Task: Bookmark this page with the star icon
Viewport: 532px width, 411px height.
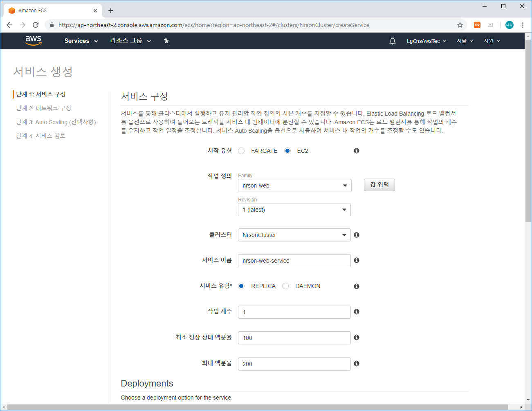Action: click(x=460, y=25)
